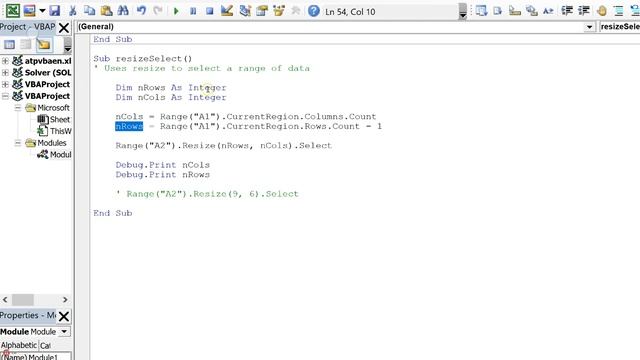Open the Properties Window icon
Image resolution: width=640 pixels, height=360 pixels.
tap(262, 11)
